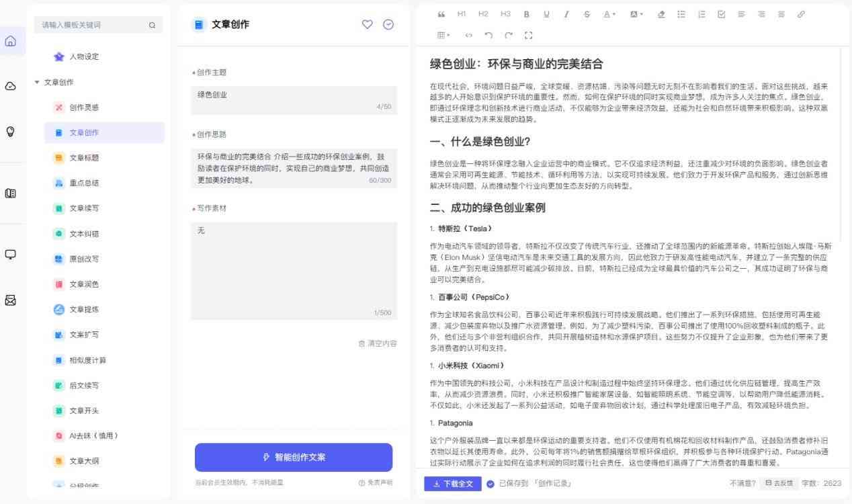Toggle italic formatting

566,14
